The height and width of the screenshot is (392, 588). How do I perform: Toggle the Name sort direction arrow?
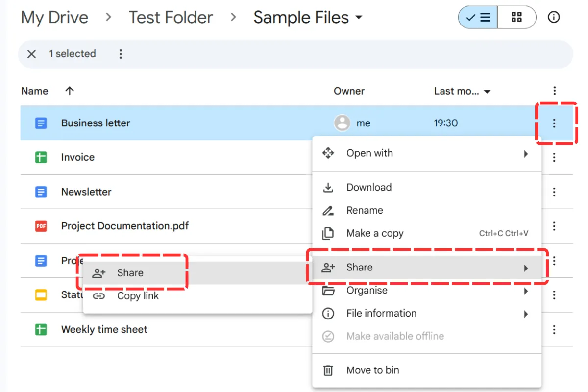click(69, 91)
